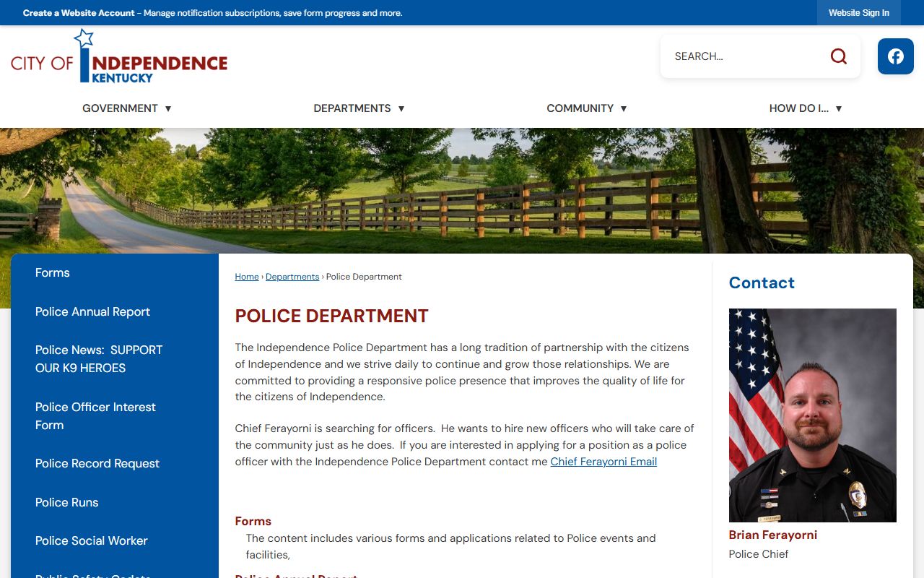Image resolution: width=924 pixels, height=578 pixels.
Task: Click the City of Independence logo
Action: pos(119,57)
